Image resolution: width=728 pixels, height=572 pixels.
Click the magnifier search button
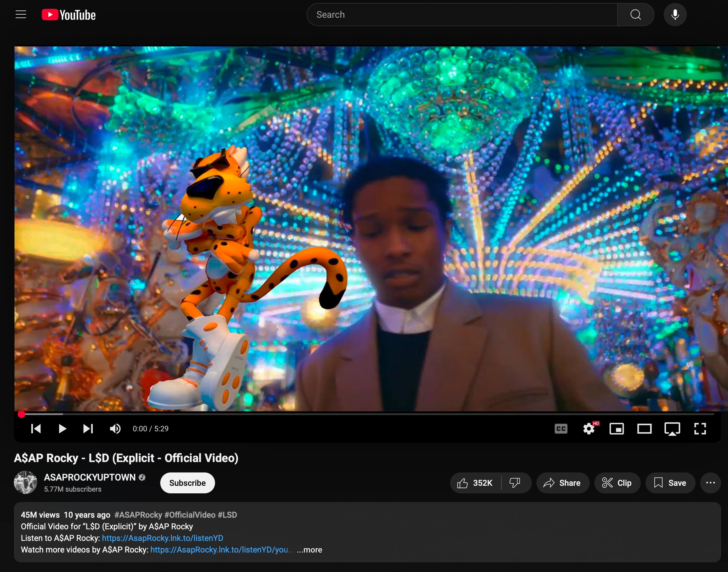[x=635, y=15]
